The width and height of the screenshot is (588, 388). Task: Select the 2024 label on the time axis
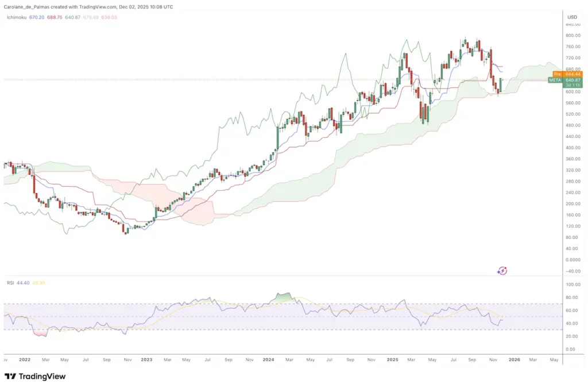[x=268, y=359]
